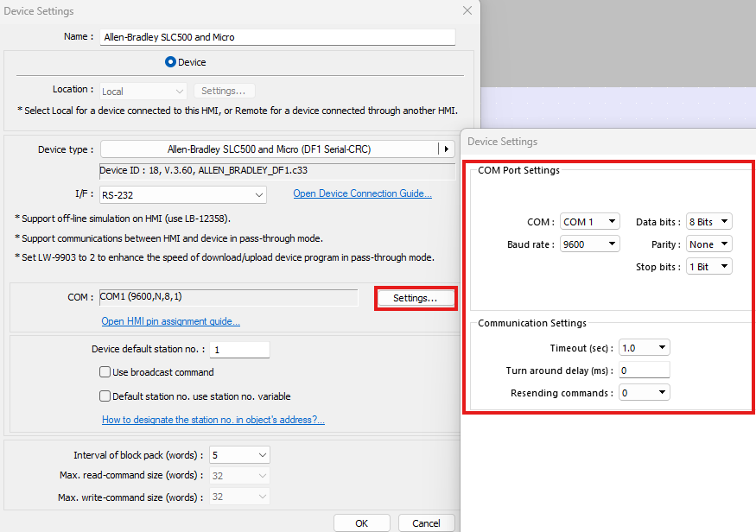756x532 pixels.
Task: Open HMI pin assignment guide link
Action: pyautogui.click(x=171, y=321)
